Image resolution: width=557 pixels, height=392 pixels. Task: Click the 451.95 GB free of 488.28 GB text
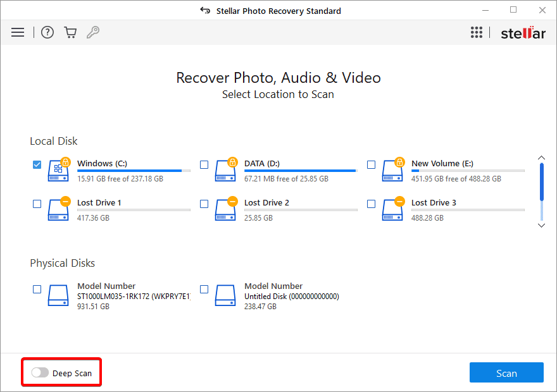point(456,179)
